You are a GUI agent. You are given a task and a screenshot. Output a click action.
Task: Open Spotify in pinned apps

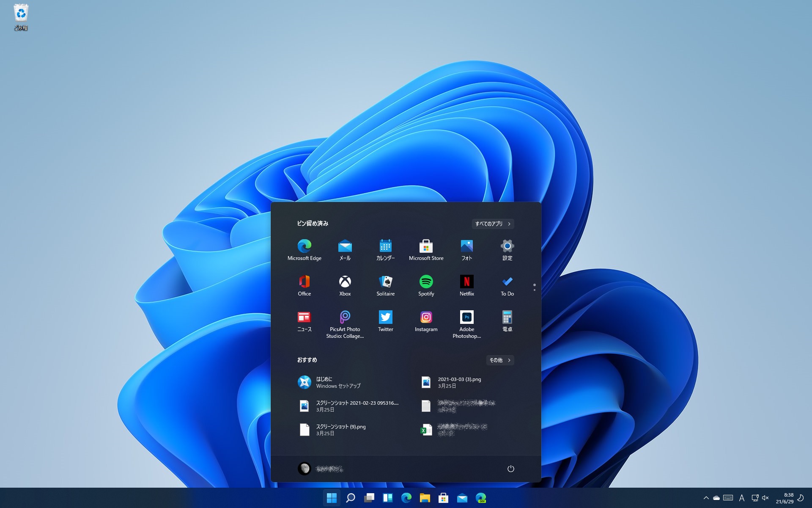click(426, 285)
